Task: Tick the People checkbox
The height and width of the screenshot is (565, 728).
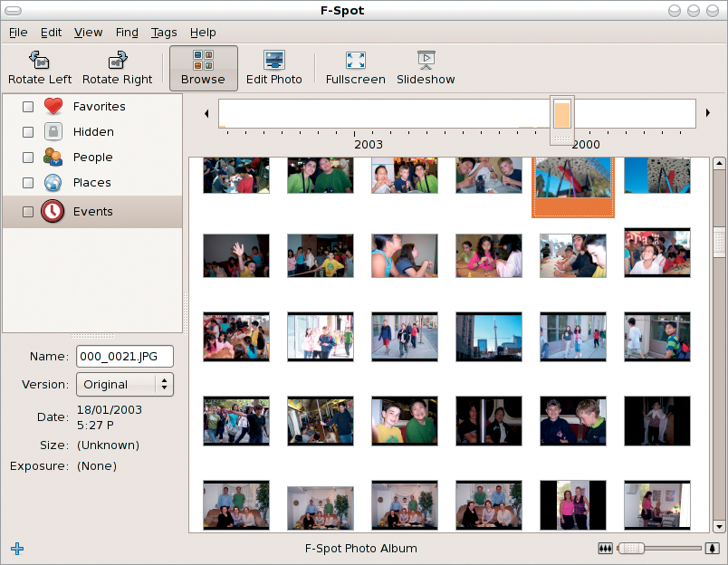Action: (x=28, y=158)
